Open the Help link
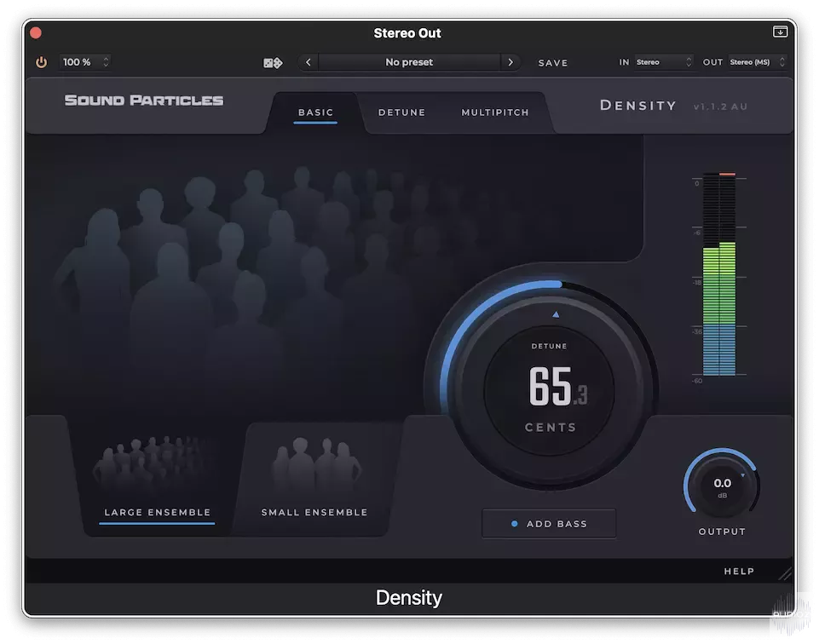819x644 pixels. 739,572
